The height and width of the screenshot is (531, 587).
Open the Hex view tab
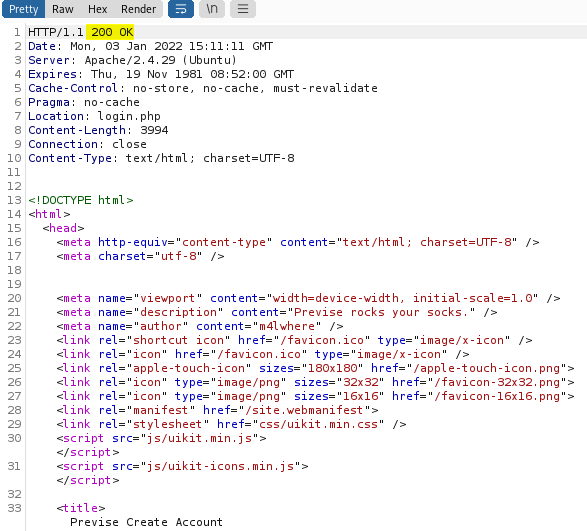(x=97, y=9)
